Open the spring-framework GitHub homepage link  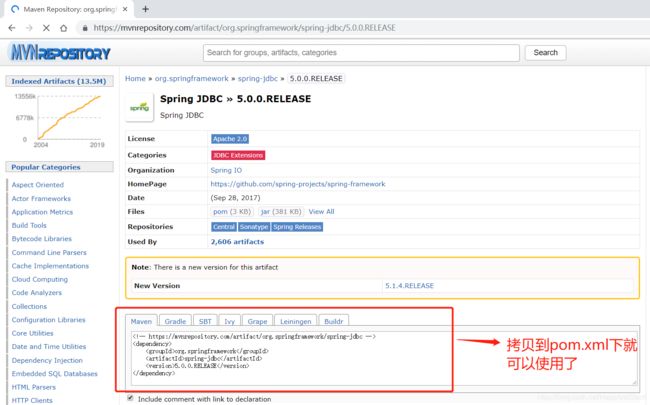coord(298,184)
